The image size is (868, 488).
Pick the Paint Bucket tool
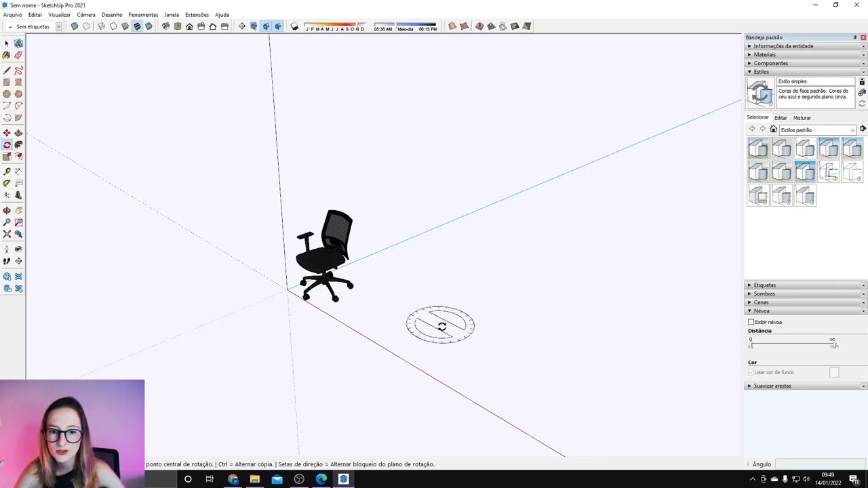click(7, 56)
